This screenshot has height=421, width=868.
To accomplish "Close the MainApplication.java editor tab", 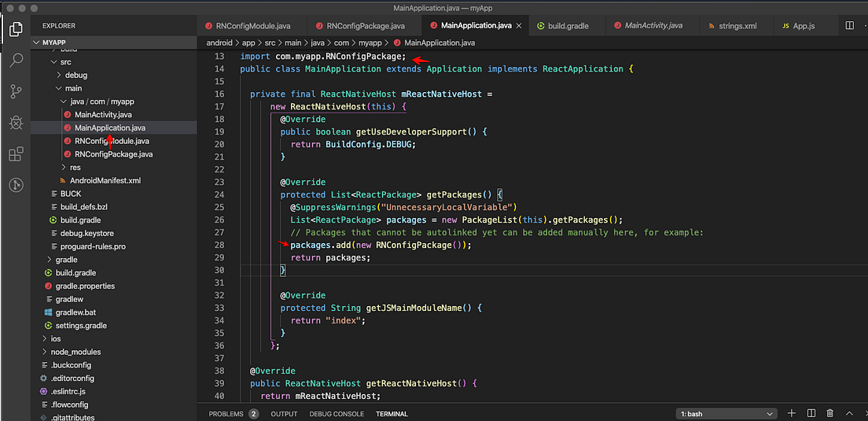I will tap(519, 26).
